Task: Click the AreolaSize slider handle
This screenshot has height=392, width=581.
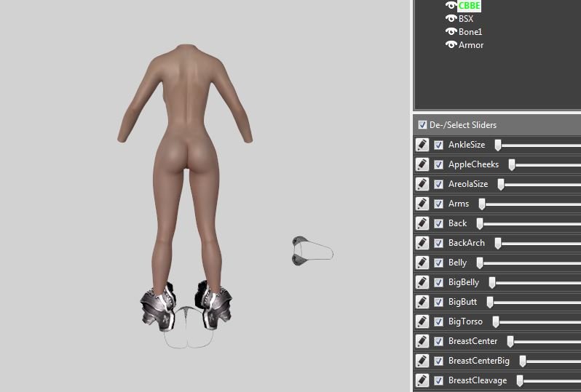Action: 501,185
